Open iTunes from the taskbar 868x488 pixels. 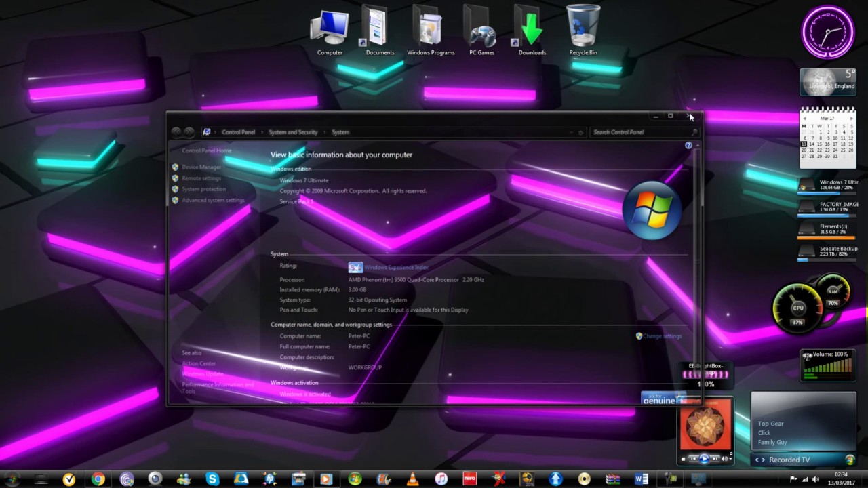(441, 479)
